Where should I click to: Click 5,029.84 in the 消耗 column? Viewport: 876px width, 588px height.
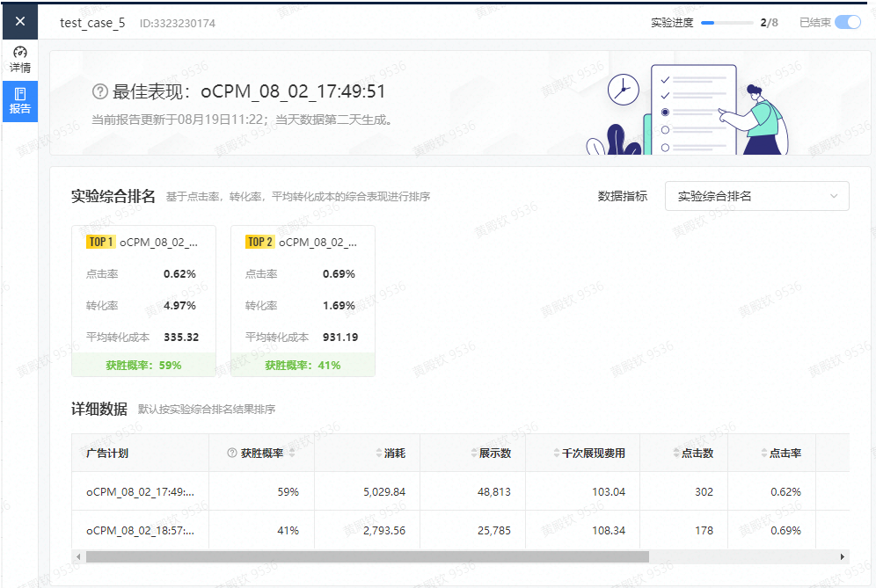click(x=384, y=492)
